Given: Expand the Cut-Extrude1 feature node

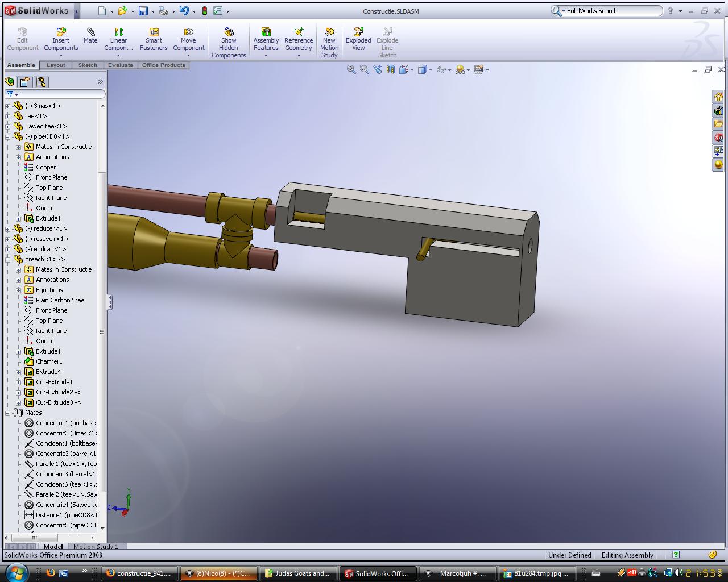Looking at the screenshot, I should tap(19, 383).
